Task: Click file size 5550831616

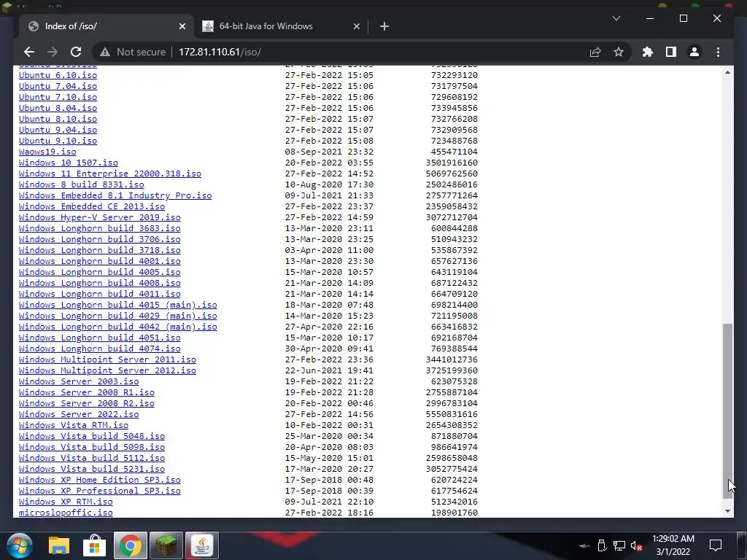Action: [x=452, y=415]
